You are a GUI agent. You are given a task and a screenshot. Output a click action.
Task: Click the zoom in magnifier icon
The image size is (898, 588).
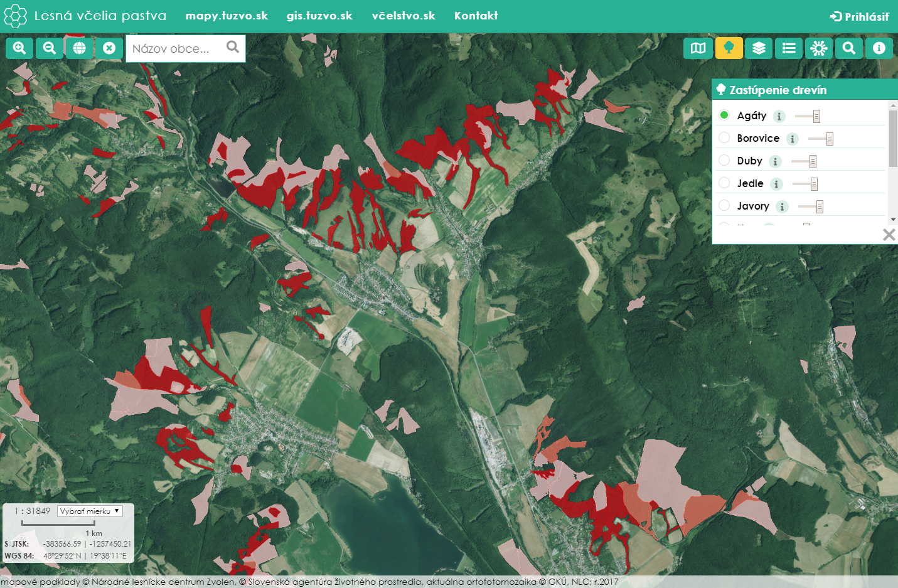click(19, 48)
